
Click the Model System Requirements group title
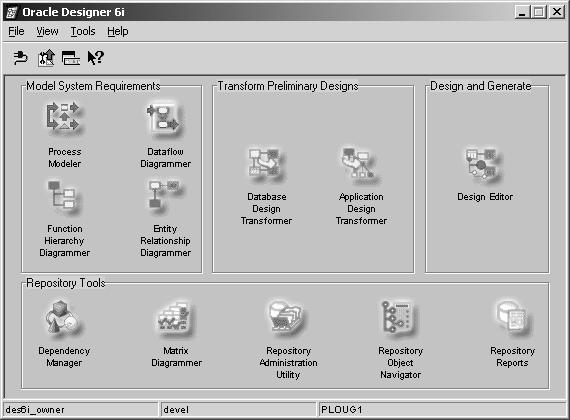pyautogui.click(x=93, y=86)
